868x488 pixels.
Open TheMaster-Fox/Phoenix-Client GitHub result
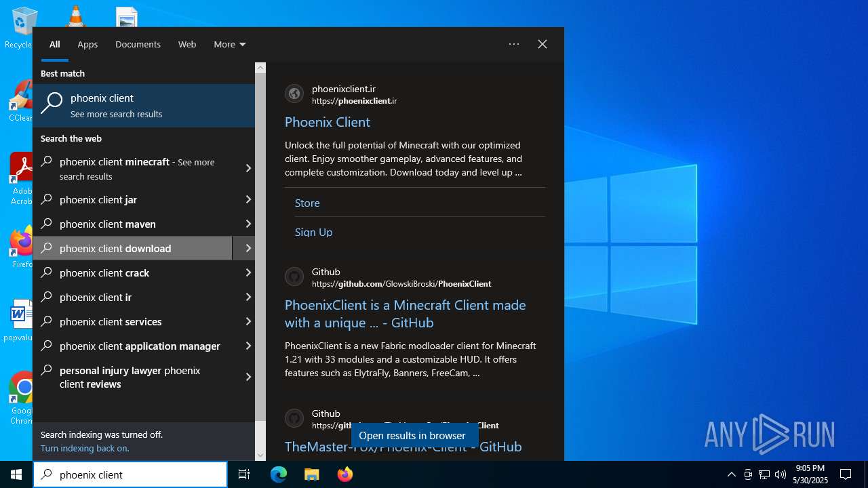403,447
